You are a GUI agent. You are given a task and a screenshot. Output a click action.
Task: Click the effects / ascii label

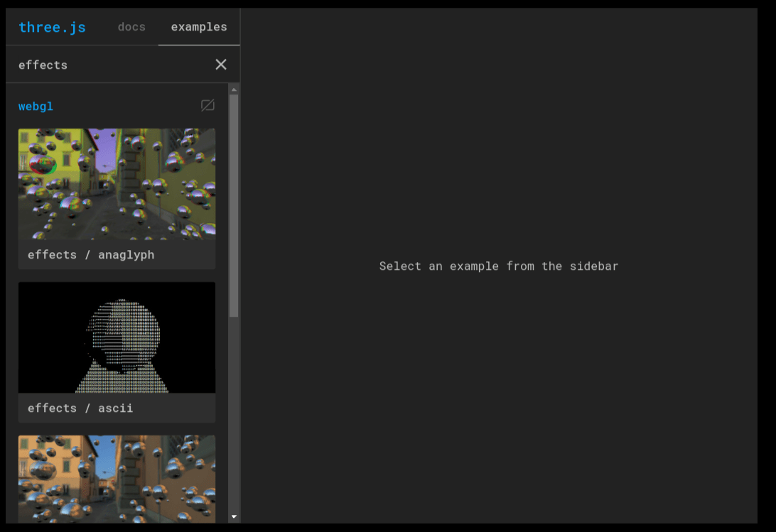point(80,408)
